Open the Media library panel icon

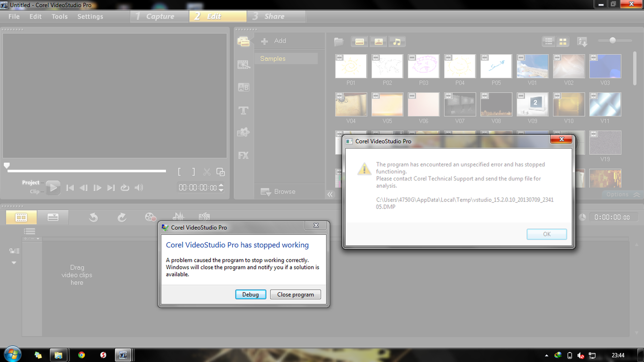(x=244, y=42)
